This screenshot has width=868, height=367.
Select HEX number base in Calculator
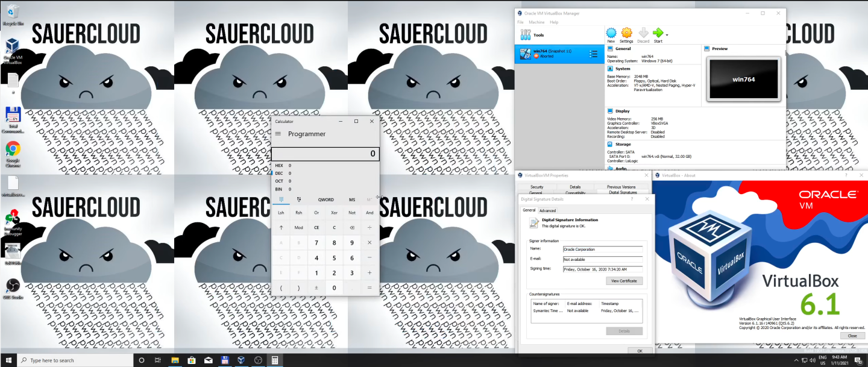pos(325,165)
